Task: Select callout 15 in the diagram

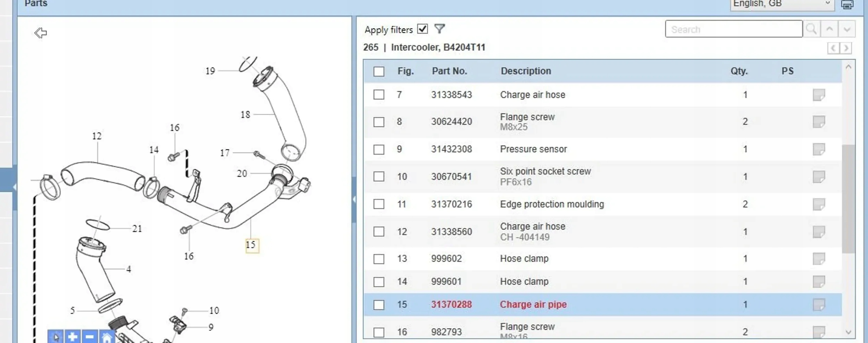Action: coord(252,245)
